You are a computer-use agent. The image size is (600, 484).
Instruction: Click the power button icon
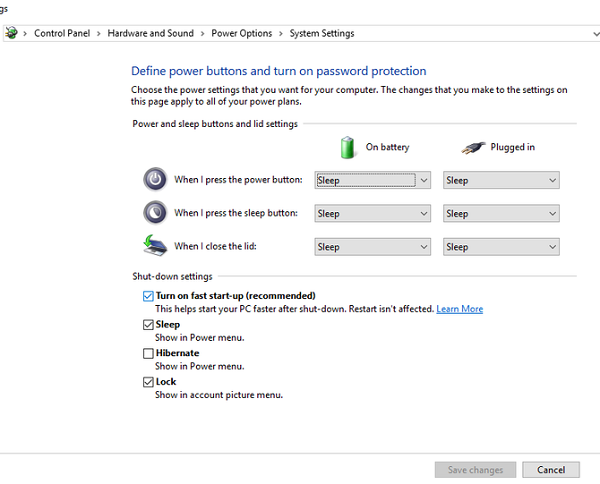155,180
